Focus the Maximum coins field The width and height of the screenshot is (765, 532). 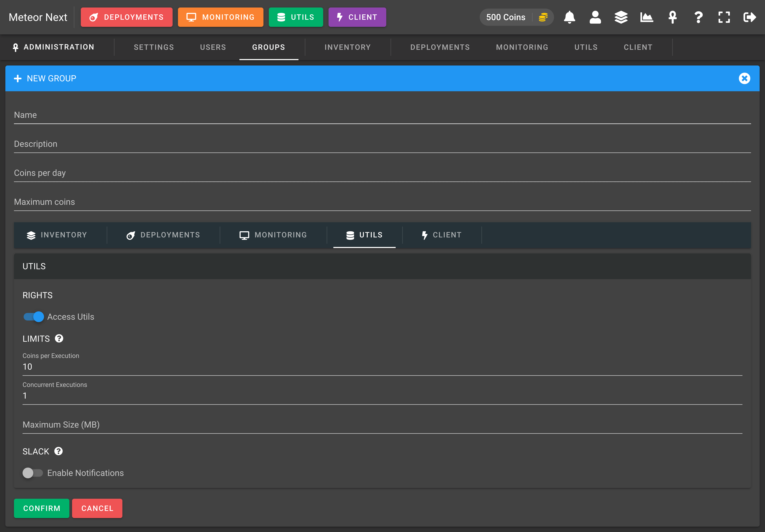click(x=382, y=202)
